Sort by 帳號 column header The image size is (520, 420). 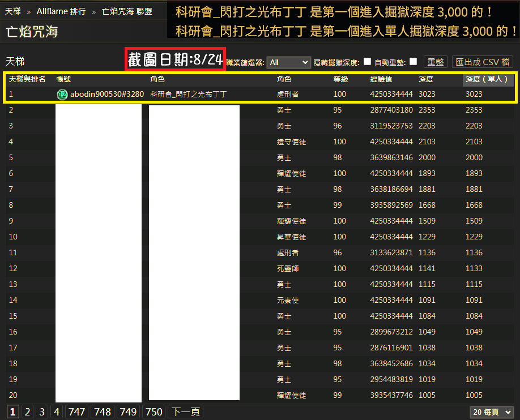tap(63, 79)
